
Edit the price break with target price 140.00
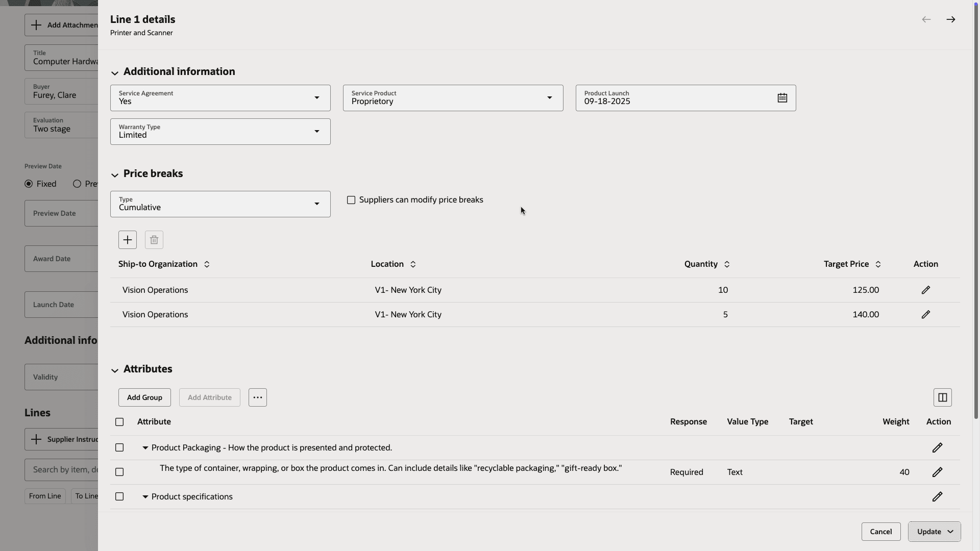pos(925,314)
